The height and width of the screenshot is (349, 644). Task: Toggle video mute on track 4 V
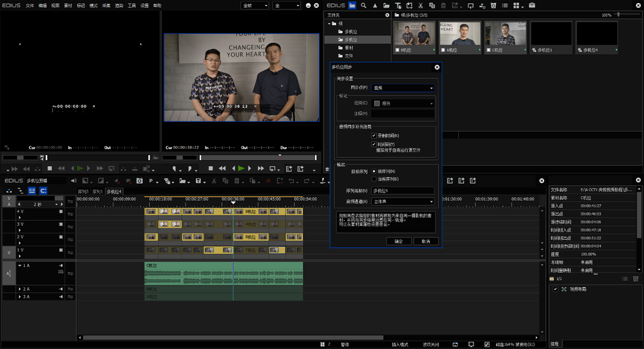61,212
